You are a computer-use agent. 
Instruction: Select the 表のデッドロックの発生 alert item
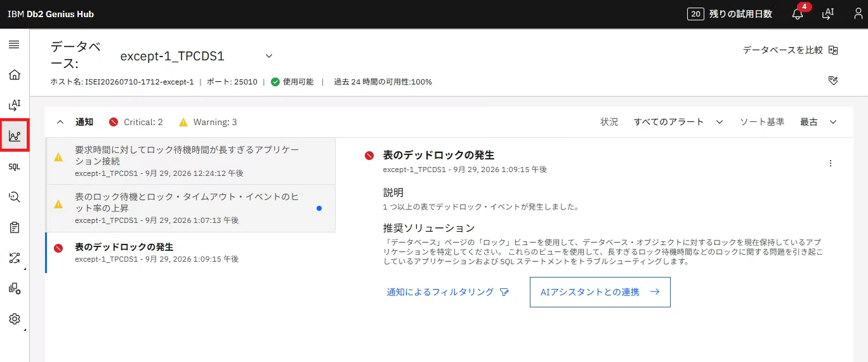190,252
